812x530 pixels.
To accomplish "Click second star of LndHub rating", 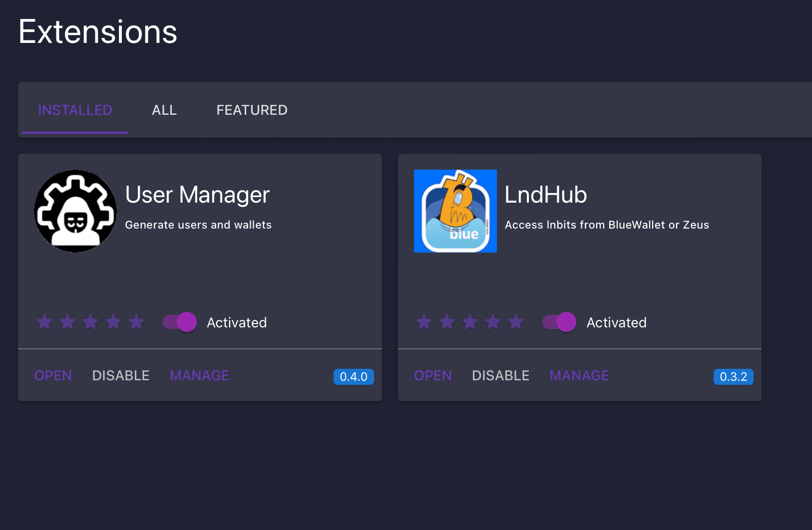I will click(447, 322).
